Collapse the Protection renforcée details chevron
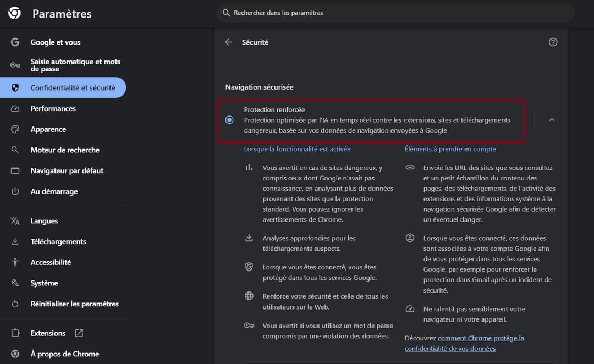594x364 pixels. point(552,120)
